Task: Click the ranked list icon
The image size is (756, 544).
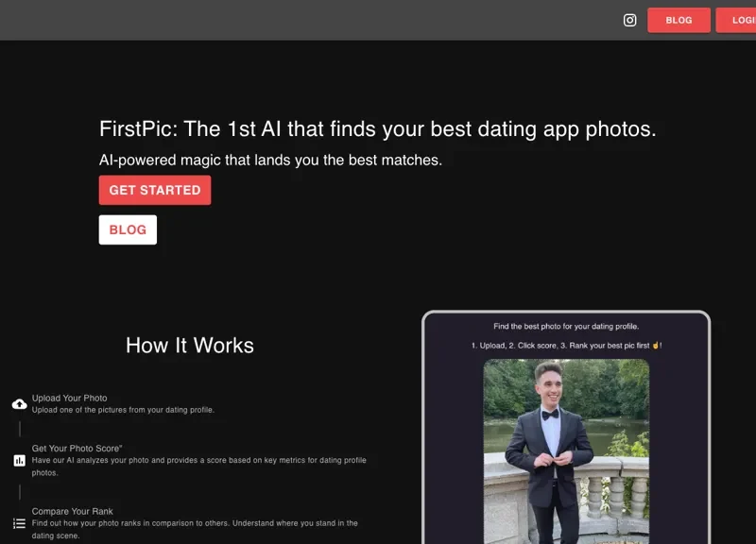Action: click(x=19, y=523)
